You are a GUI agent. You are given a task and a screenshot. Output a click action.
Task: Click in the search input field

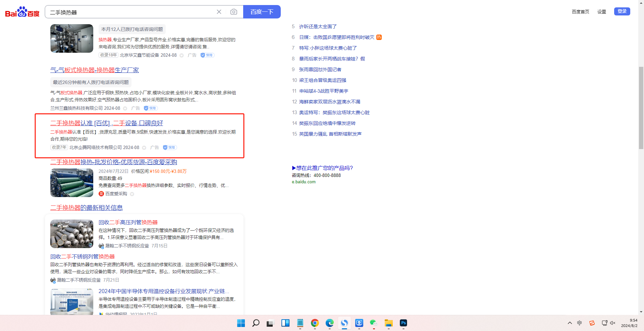131,12
